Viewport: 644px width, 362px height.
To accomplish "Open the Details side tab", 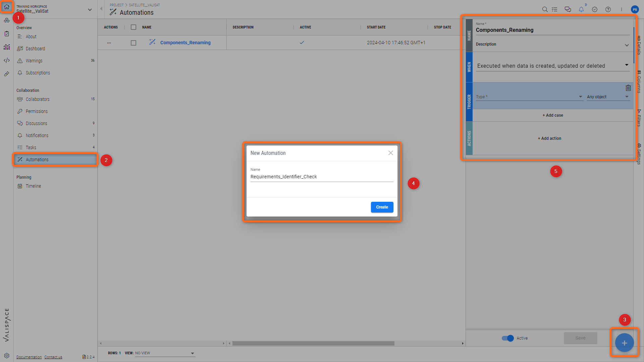I will (x=639, y=45).
